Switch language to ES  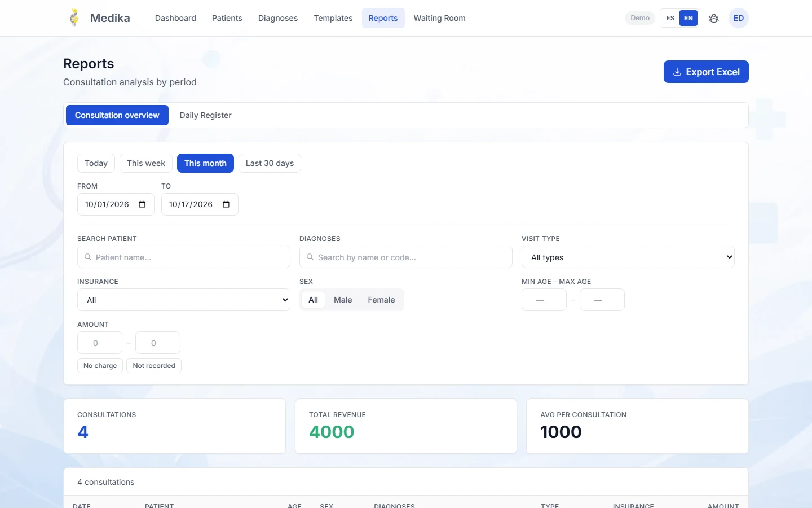(670, 18)
